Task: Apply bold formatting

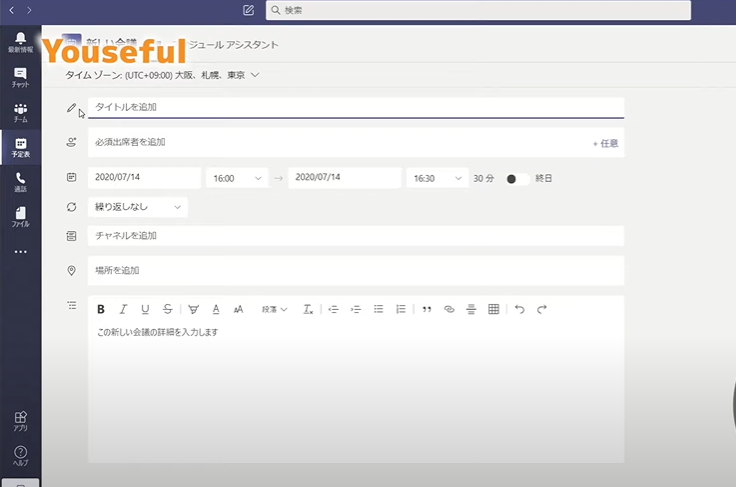Action: point(100,309)
